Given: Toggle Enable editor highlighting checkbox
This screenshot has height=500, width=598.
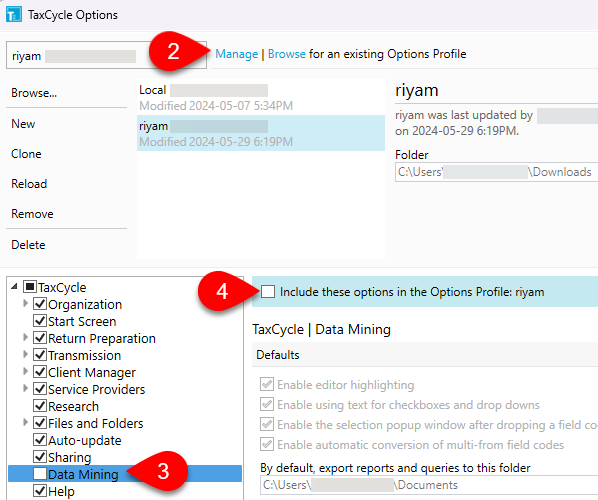Looking at the screenshot, I should coord(267,384).
